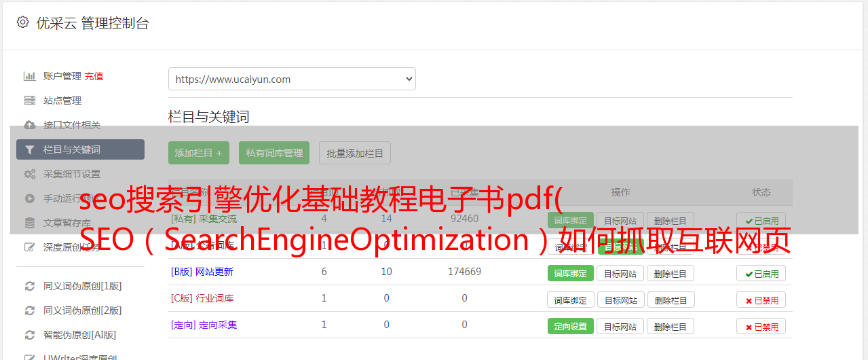Click 删除栏目 in the 网站更新 row
Viewport: 868px width, 360px height.
click(671, 273)
